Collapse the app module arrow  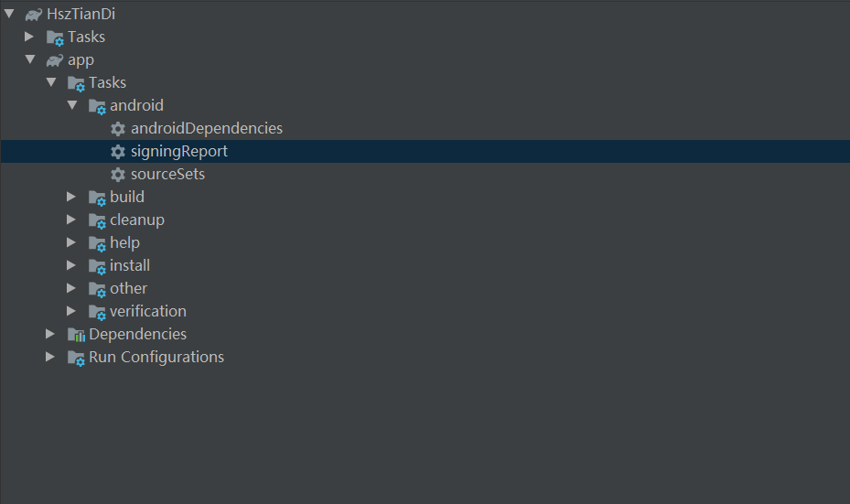(30, 59)
